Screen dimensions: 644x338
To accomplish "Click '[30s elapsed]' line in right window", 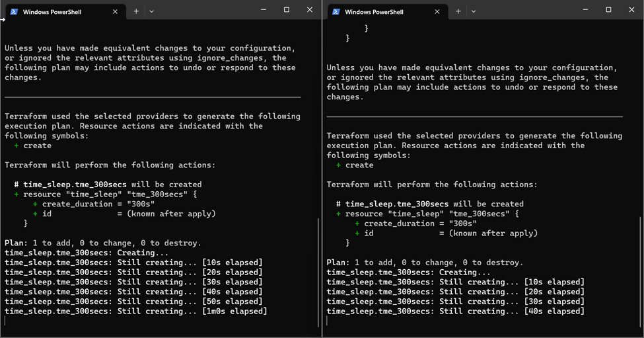I will click(x=456, y=302).
